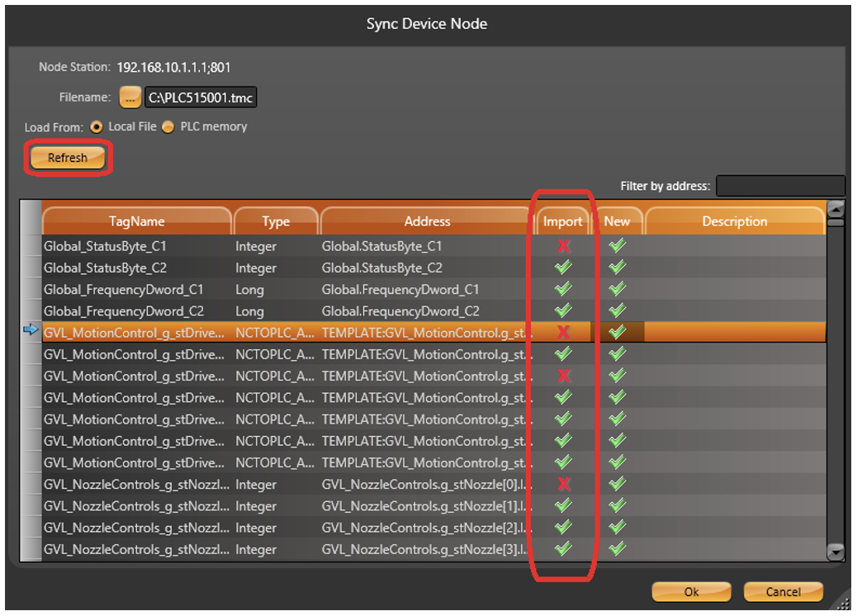Focus the Filter by address input
The width and height of the screenshot is (862, 616).
point(780,186)
